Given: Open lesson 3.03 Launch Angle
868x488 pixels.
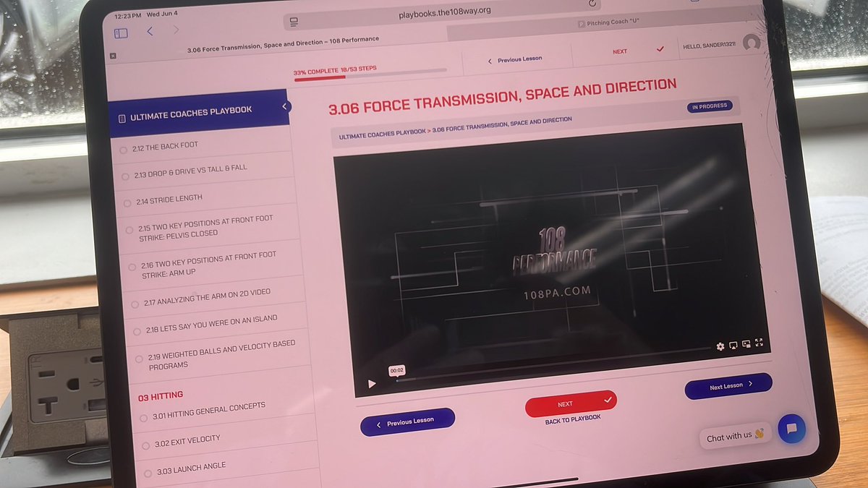Looking at the screenshot, I should pos(192,468).
